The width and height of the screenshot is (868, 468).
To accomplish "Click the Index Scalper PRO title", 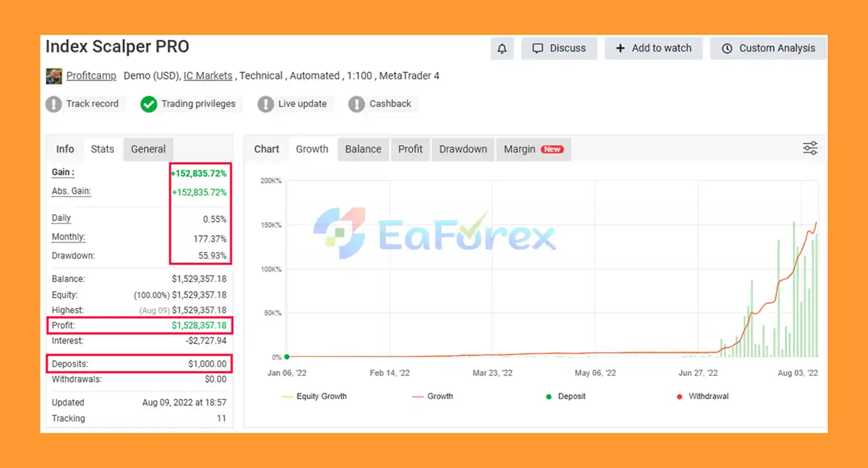I will 117,47.
